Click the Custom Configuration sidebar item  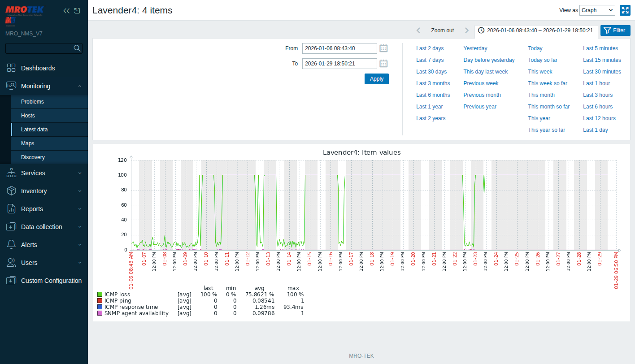click(44, 281)
